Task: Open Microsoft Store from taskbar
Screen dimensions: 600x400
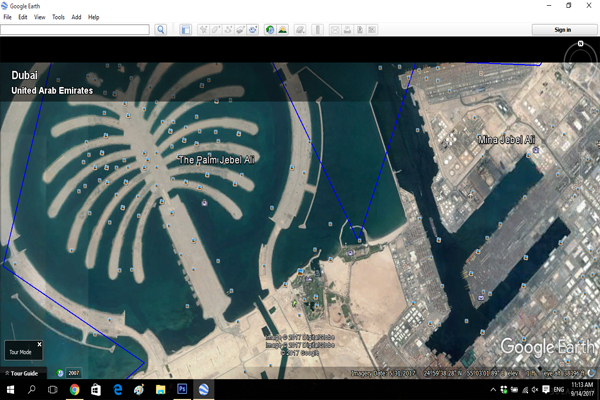Action: coord(96,390)
